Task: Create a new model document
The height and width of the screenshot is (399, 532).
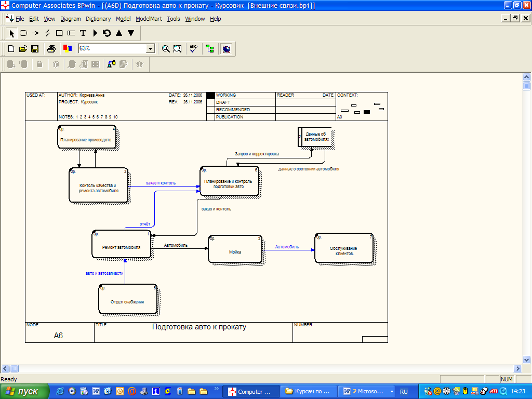Action: pos(11,49)
